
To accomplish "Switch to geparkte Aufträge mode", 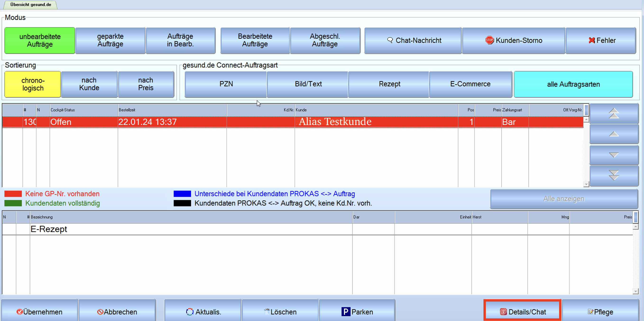I will click(110, 41).
